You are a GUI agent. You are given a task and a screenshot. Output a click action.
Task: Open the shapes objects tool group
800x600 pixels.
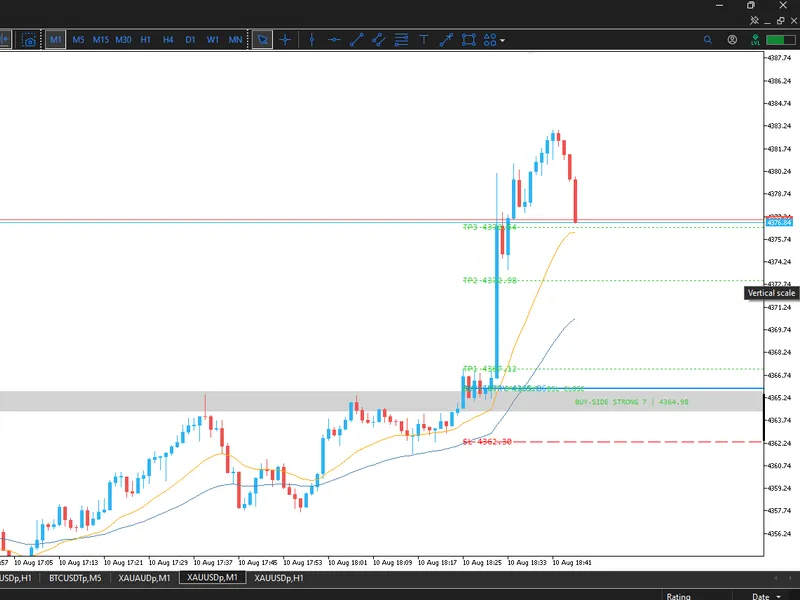pyautogui.click(x=490, y=40)
